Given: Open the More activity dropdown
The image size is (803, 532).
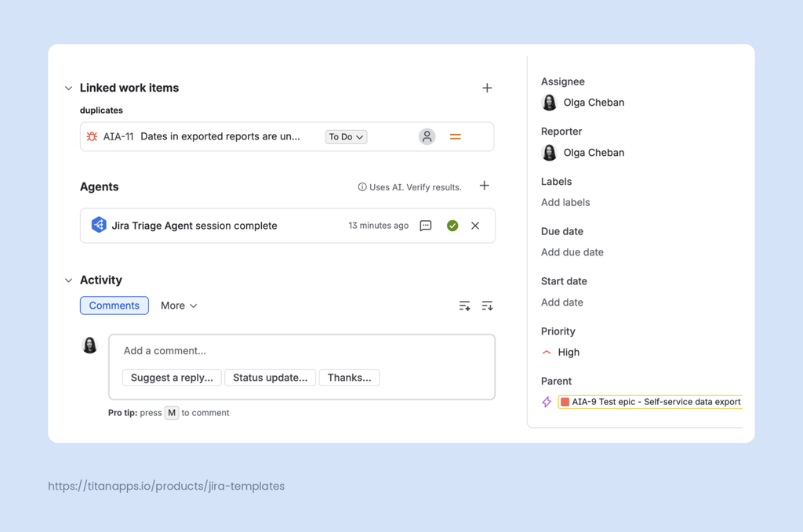Looking at the screenshot, I should (x=179, y=306).
